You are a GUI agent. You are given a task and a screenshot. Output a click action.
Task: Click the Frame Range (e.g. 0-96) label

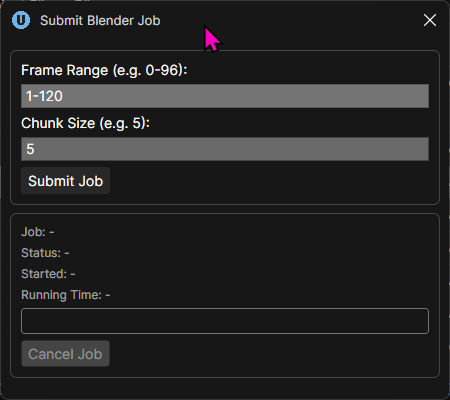click(104, 70)
